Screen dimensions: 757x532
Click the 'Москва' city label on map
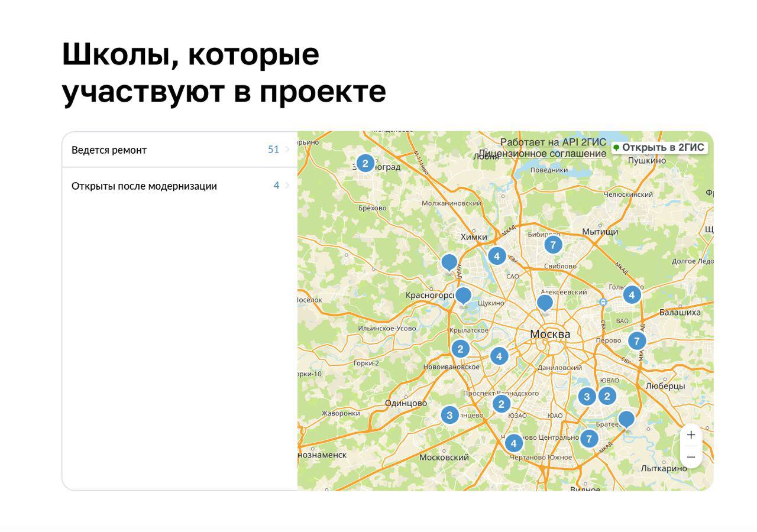tap(550, 334)
